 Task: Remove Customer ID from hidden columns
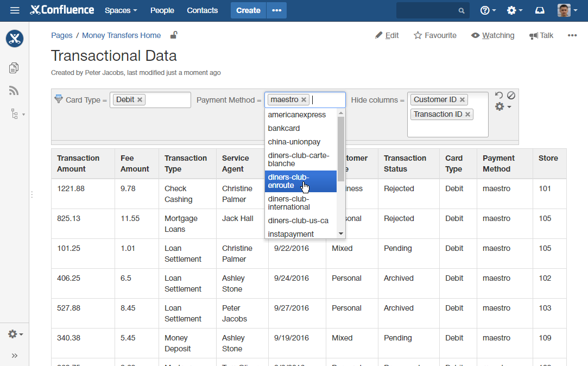(462, 100)
